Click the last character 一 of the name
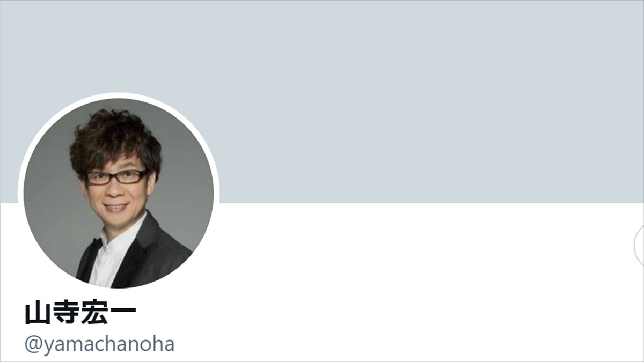This screenshot has height=362, width=644. click(x=123, y=314)
